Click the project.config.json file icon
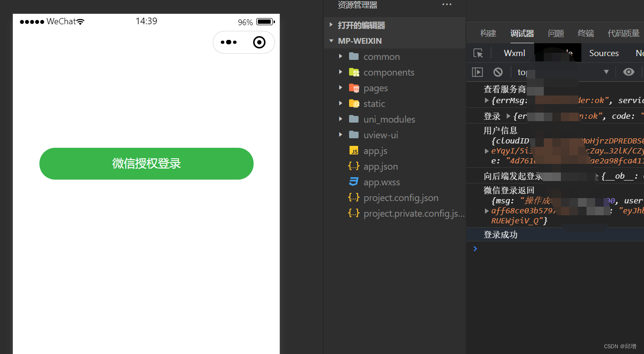Image resolution: width=644 pixels, height=354 pixels. tap(354, 198)
